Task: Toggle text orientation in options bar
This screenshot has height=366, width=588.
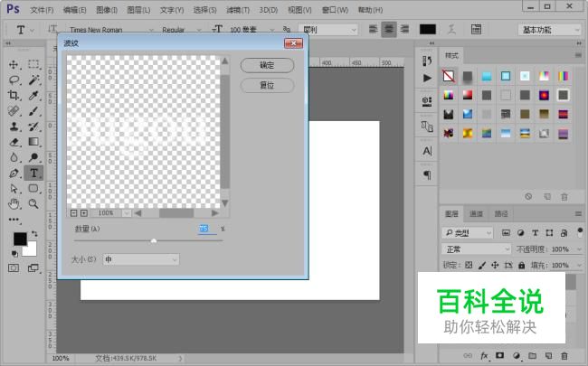Action: 52,29
